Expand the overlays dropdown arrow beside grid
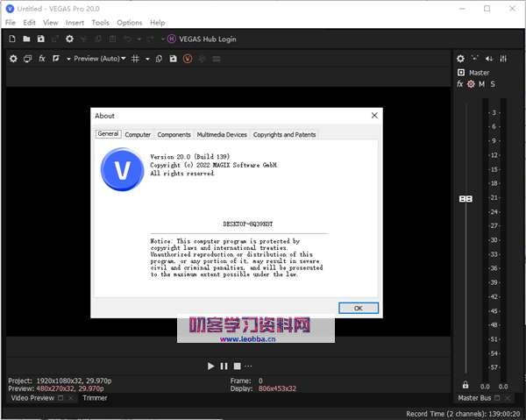Screen dimensions: 526x420 [147, 59]
